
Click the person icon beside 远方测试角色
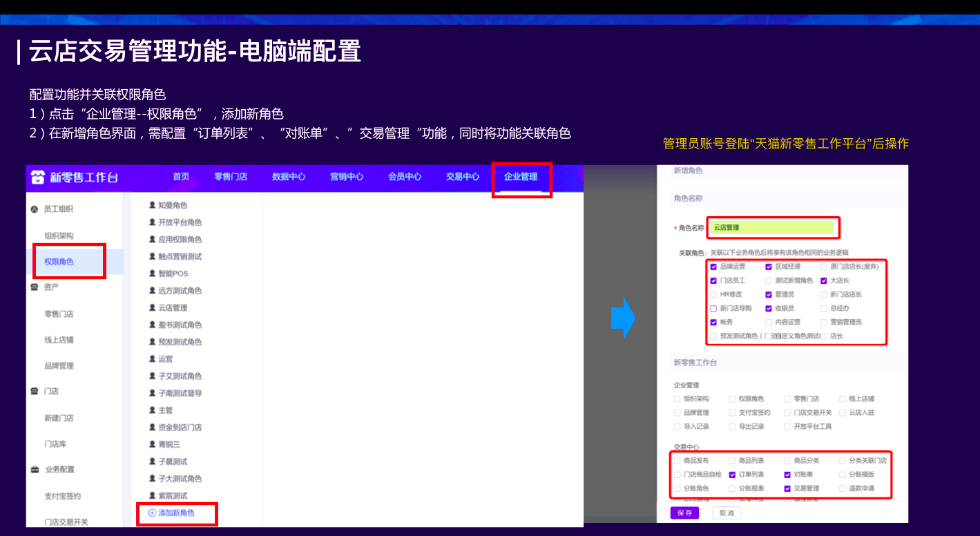click(153, 291)
